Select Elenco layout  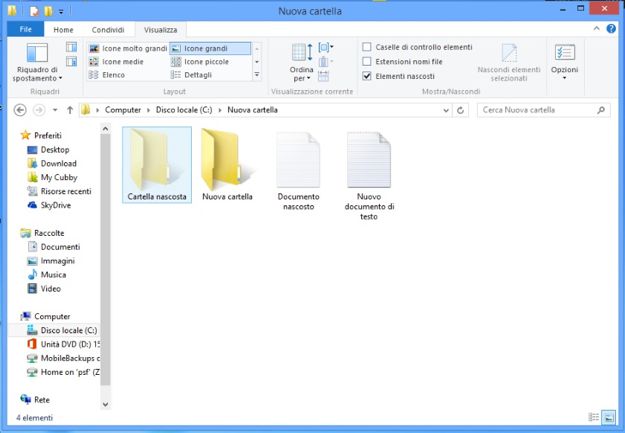click(x=107, y=75)
